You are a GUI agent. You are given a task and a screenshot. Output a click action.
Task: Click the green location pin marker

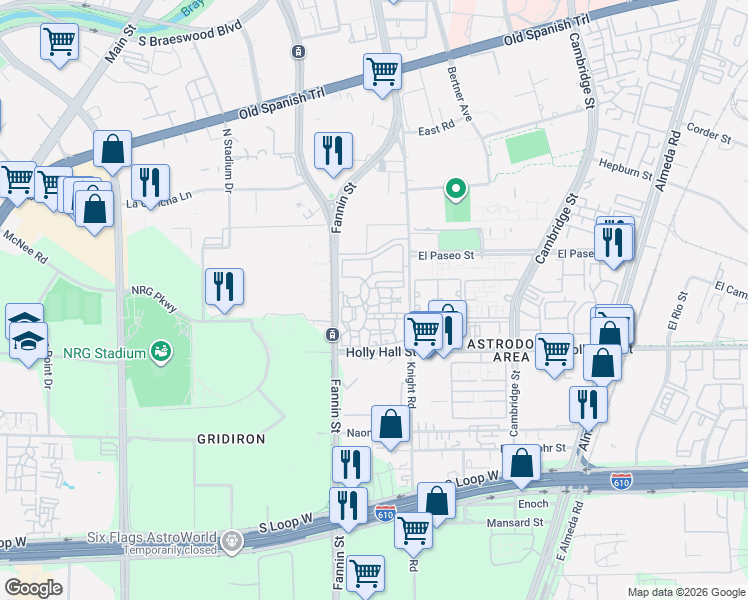coord(456,190)
